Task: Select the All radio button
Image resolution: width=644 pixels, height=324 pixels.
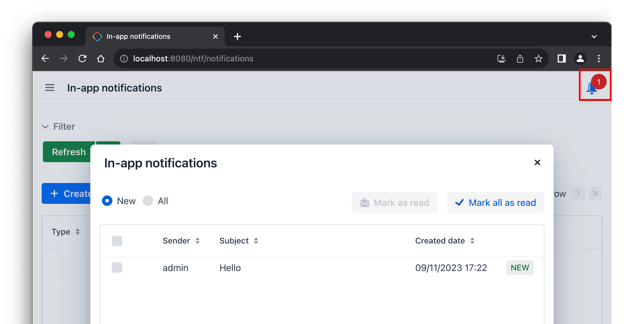Action: click(x=148, y=201)
